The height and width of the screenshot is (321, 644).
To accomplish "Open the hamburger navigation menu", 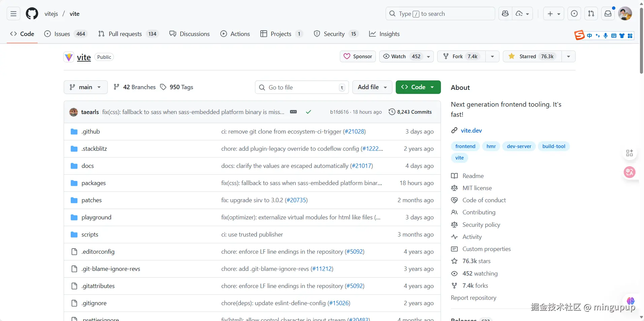I will pyautogui.click(x=13, y=14).
